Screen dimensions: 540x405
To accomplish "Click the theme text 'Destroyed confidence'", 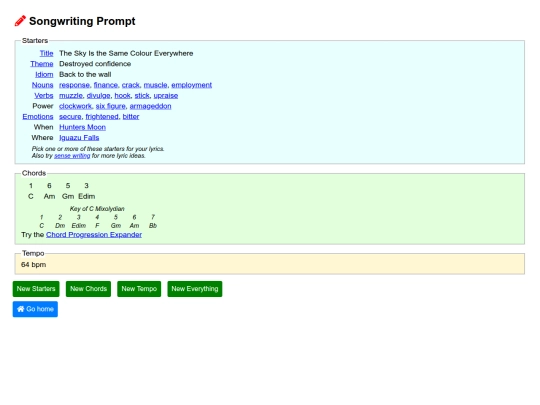I will pos(95,64).
